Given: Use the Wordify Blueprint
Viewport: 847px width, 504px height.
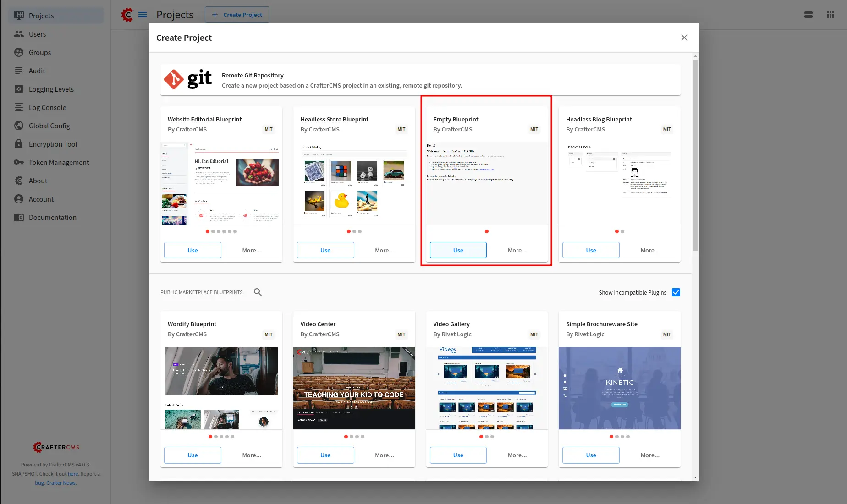Looking at the screenshot, I should (192, 455).
